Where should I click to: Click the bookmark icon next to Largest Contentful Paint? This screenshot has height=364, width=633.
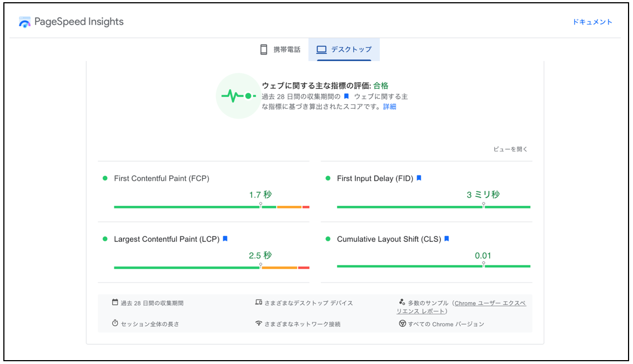[x=225, y=239]
